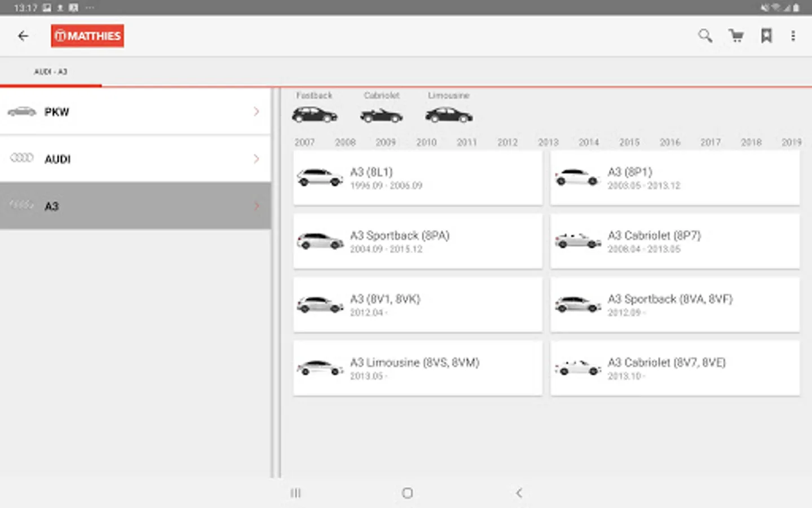
Task: Select the PKW category row
Action: pyautogui.click(x=135, y=112)
